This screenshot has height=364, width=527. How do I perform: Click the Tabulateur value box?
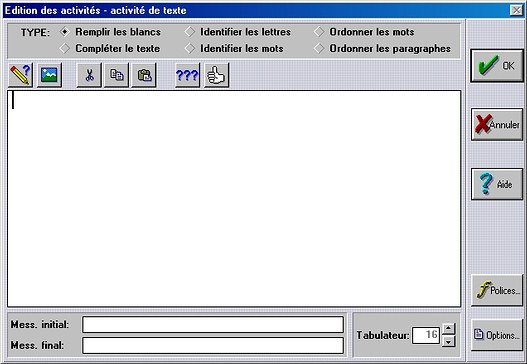426,335
